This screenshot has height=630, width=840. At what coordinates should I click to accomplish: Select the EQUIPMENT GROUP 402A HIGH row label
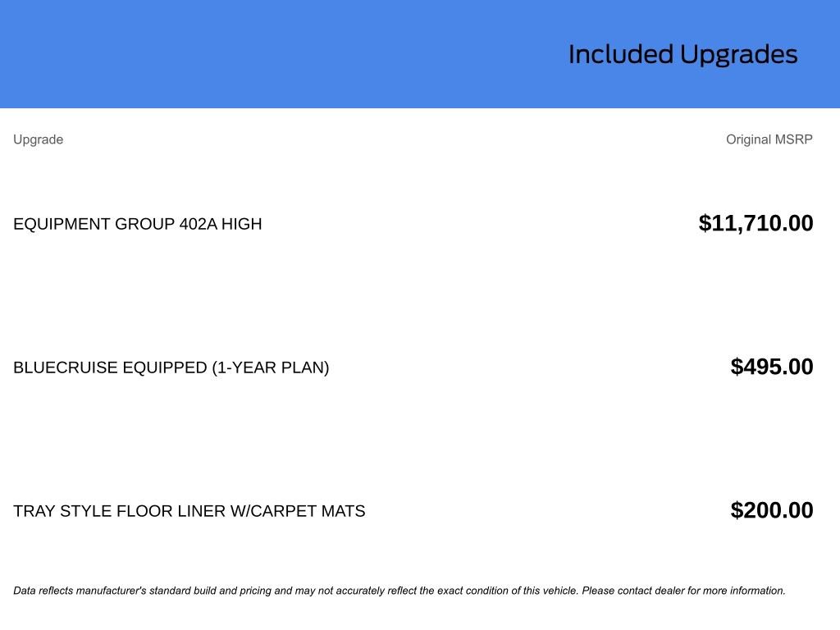[138, 224]
